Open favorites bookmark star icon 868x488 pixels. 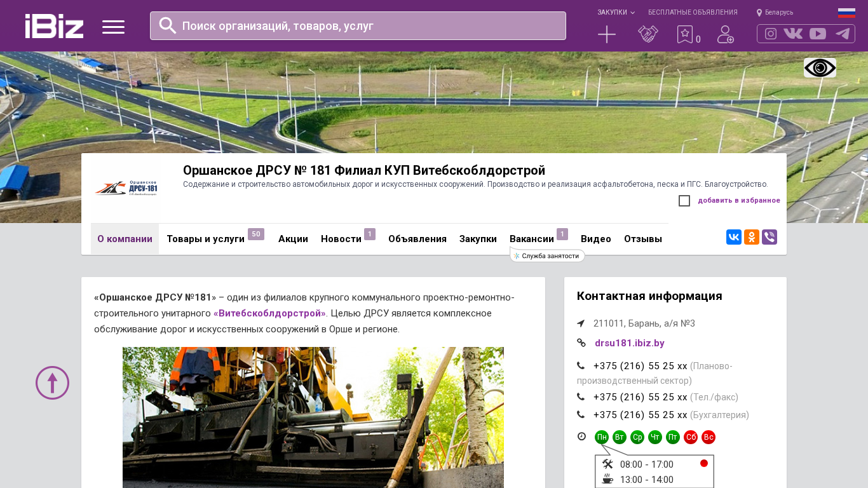(x=685, y=34)
